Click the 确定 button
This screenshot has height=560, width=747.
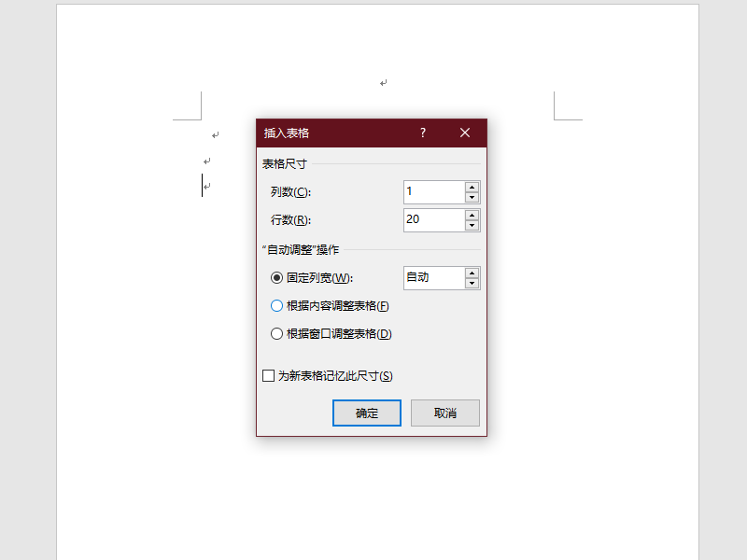pos(367,413)
